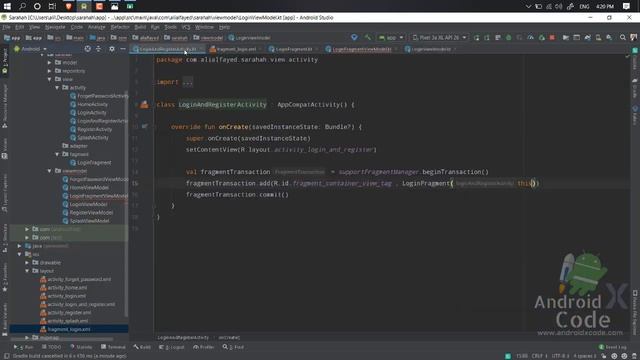Open the Build menu
640x360 pixels.
[140, 27]
